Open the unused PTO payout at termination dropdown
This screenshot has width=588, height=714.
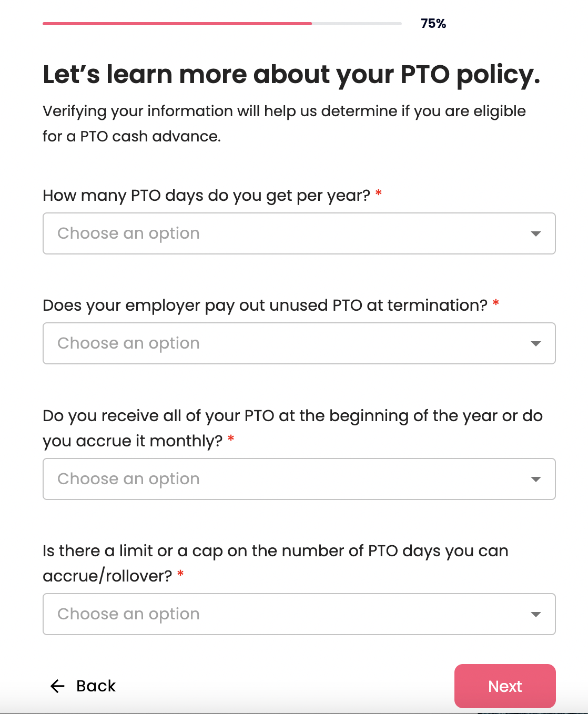point(299,343)
